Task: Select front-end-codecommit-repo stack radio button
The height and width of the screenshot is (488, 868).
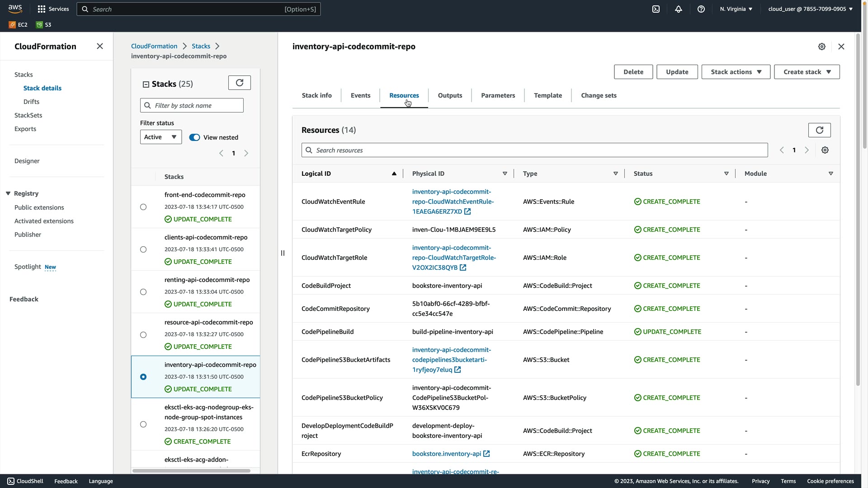Action: (x=143, y=207)
